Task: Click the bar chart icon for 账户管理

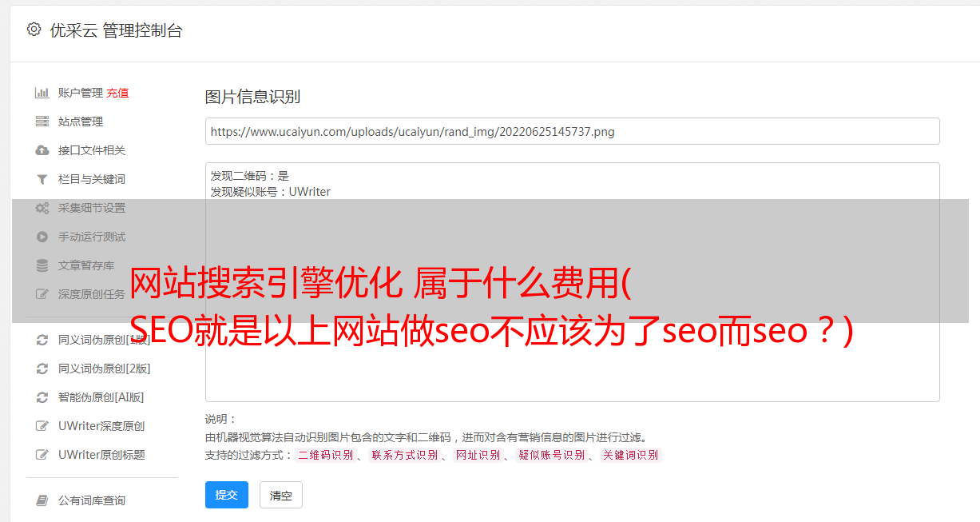Action: pyautogui.click(x=42, y=93)
